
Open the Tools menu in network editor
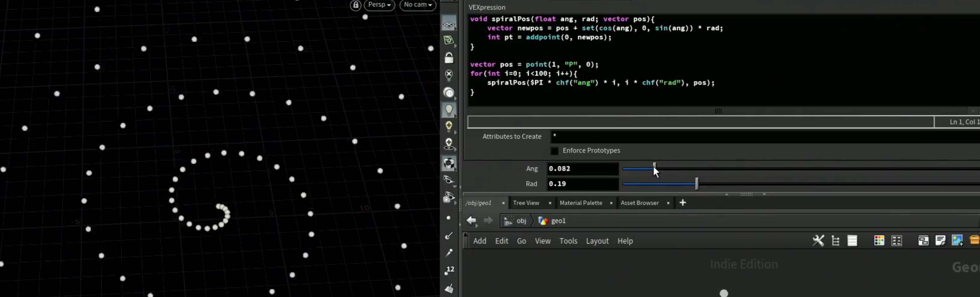tap(568, 241)
